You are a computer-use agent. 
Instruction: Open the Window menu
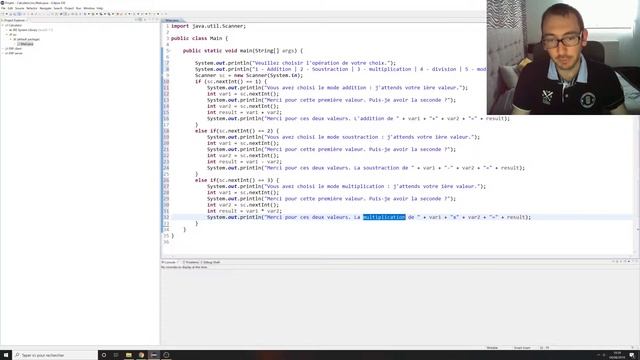[89, 8]
